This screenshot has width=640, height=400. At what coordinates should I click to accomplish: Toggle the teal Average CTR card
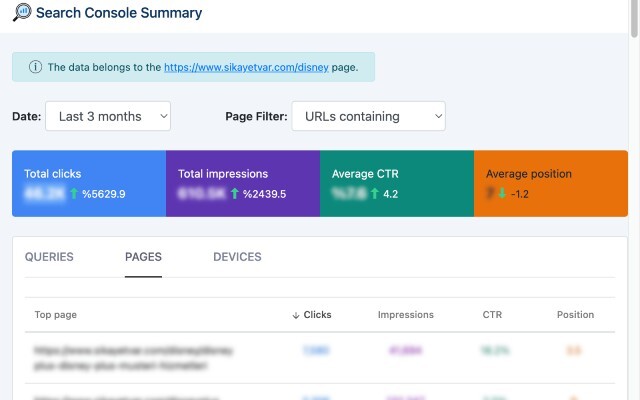tap(397, 183)
